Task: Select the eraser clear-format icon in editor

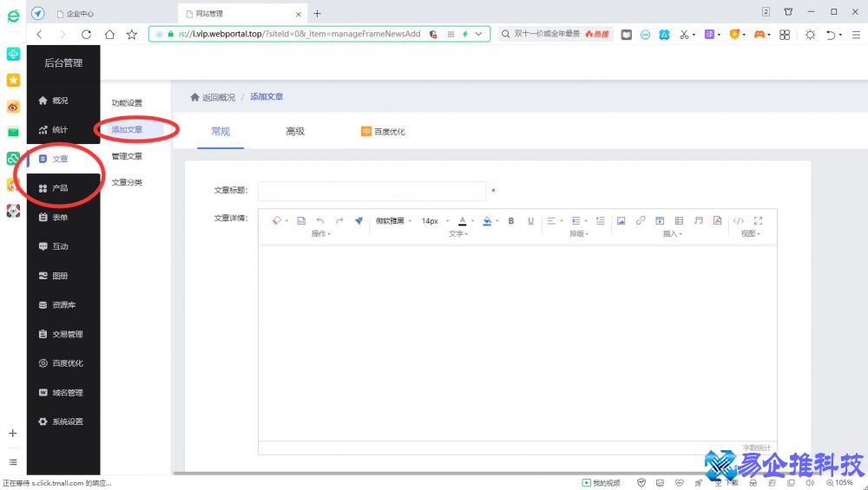Action: coord(277,220)
